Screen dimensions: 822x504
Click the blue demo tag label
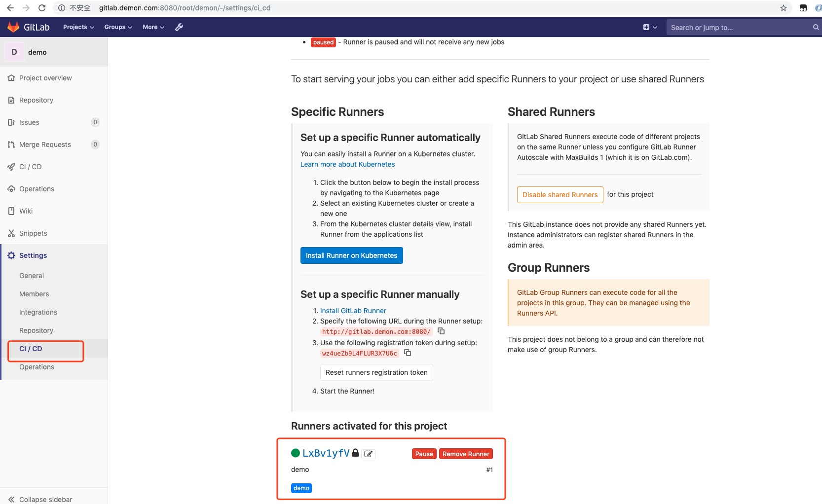click(301, 488)
